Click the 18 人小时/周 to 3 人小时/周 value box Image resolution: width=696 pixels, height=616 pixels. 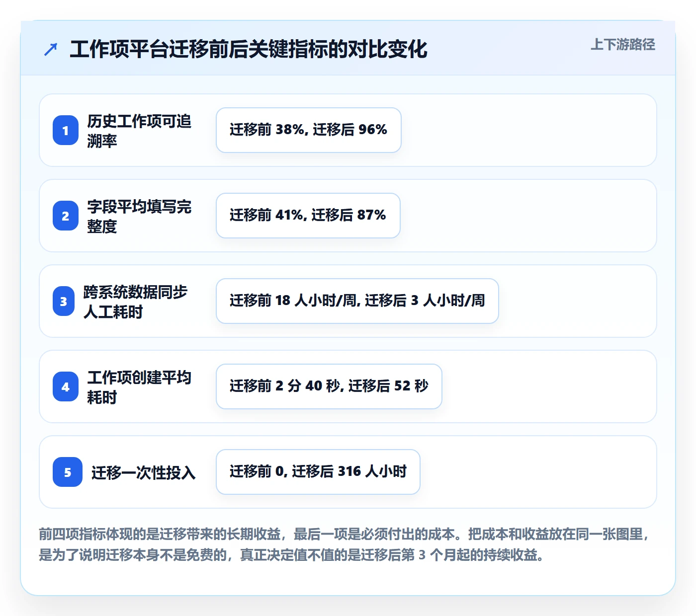[x=357, y=301]
